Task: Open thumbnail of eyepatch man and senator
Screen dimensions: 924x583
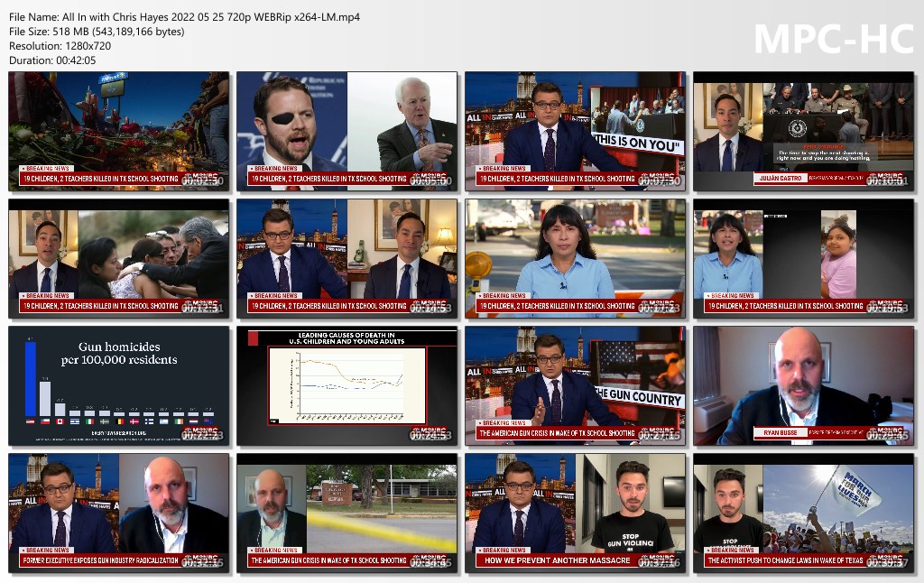Action: [x=346, y=132]
